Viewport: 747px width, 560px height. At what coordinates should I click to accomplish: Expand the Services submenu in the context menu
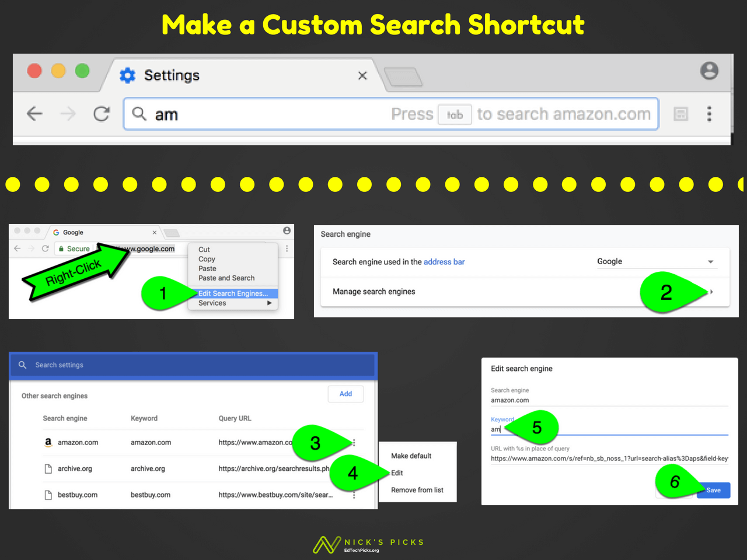click(x=232, y=303)
